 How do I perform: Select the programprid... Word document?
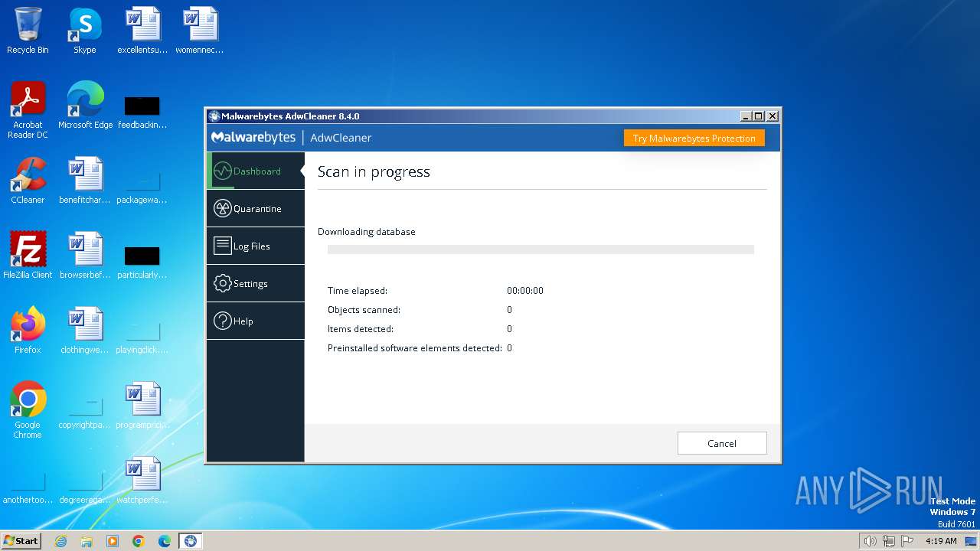coord(142,406)
